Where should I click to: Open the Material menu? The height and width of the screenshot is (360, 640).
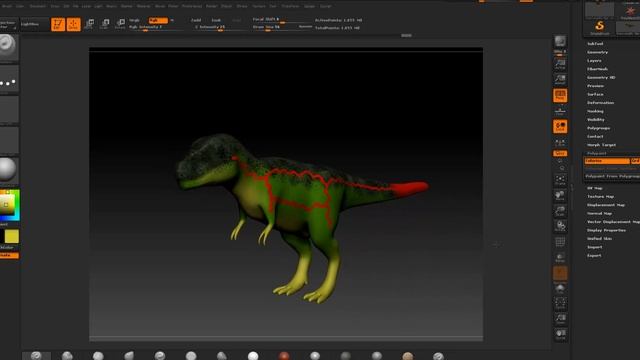143,6
